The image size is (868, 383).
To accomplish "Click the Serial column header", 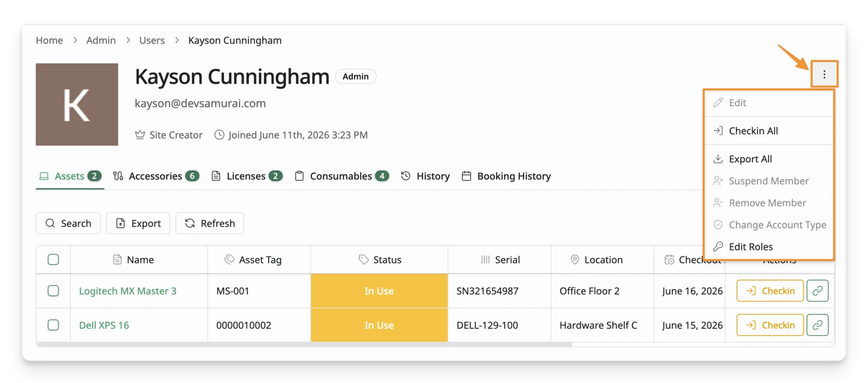I will point(500,260).
